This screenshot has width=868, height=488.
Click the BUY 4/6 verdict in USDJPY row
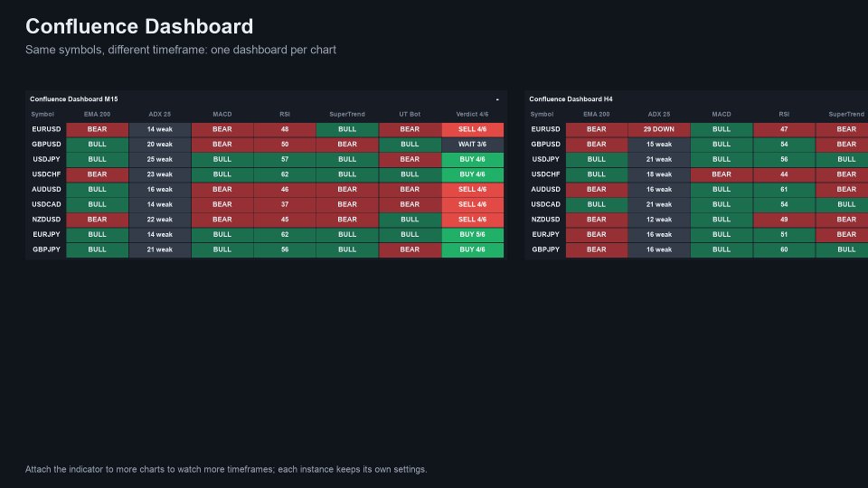pos(472,159)
